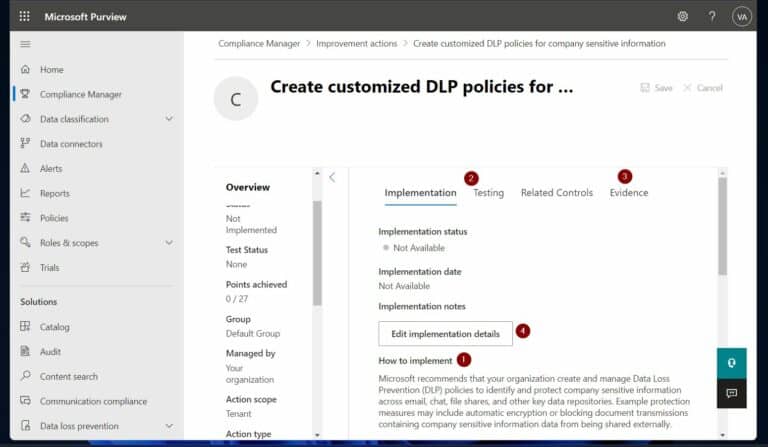This screenshot has height=447, width=768.
Task: Click the 'Not Implemented' status text
Action: (x=251, y=224)
